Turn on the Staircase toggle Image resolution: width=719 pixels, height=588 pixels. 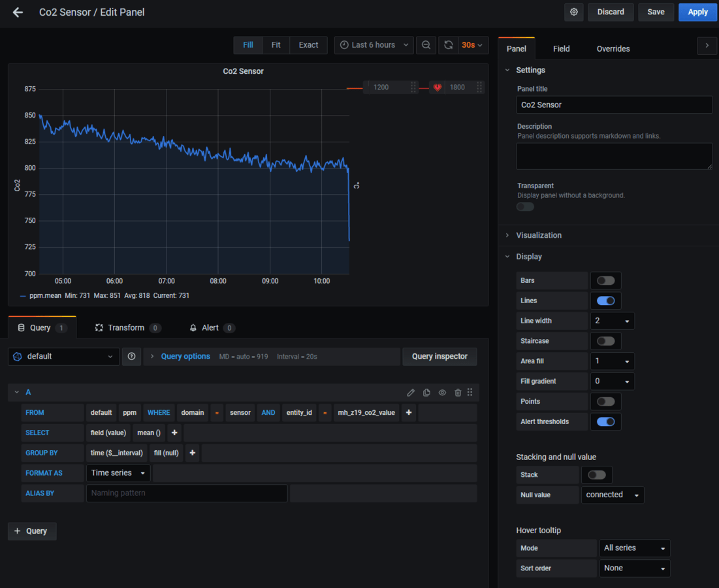[x=605, y=341]
